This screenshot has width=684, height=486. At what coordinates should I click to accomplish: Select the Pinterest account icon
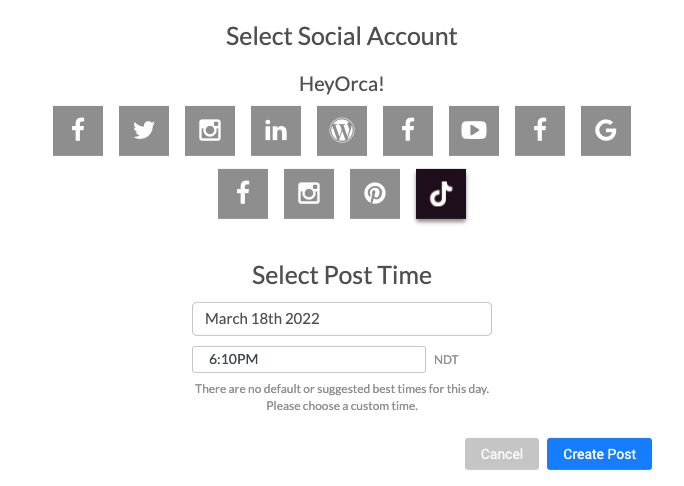click(375, 194)
